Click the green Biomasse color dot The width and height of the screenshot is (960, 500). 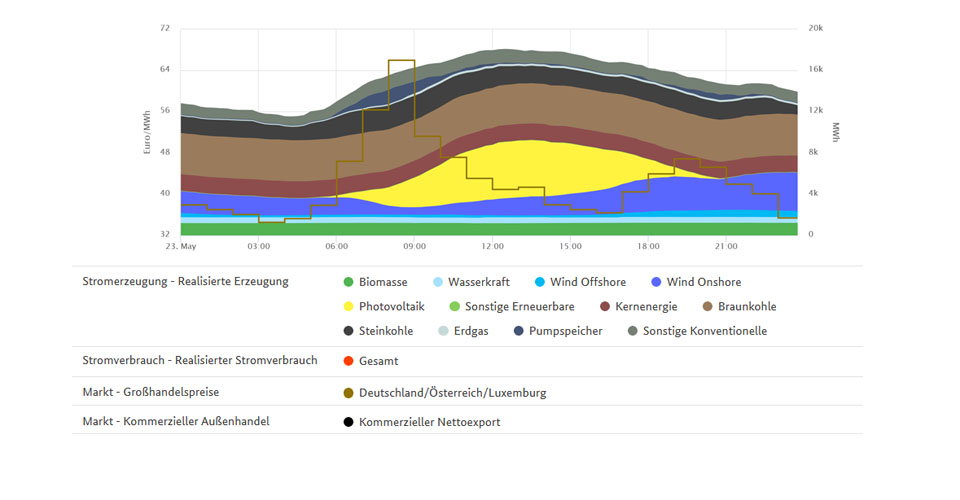pyautogui.click(x=348, y=282)
